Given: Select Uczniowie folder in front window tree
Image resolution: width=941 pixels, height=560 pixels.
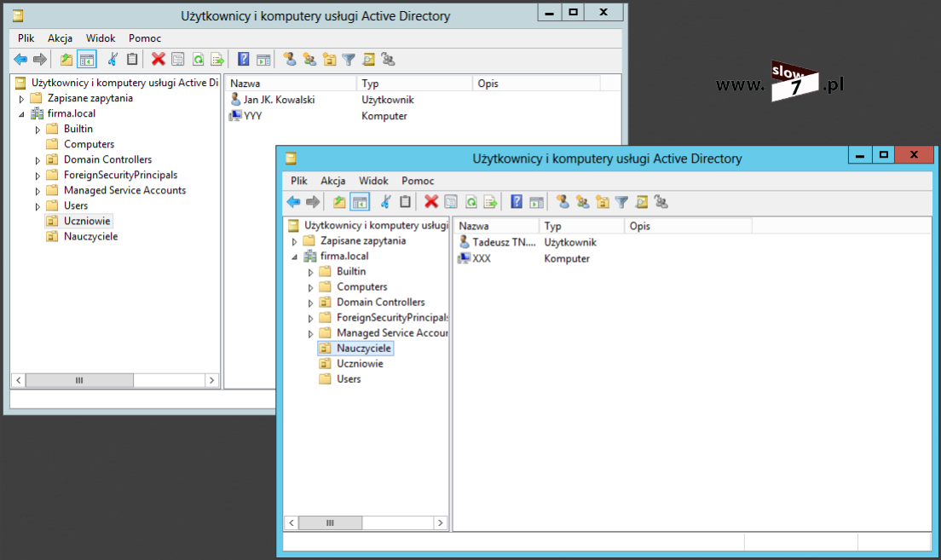Looking at the screenshot, I should pos(360,364).
